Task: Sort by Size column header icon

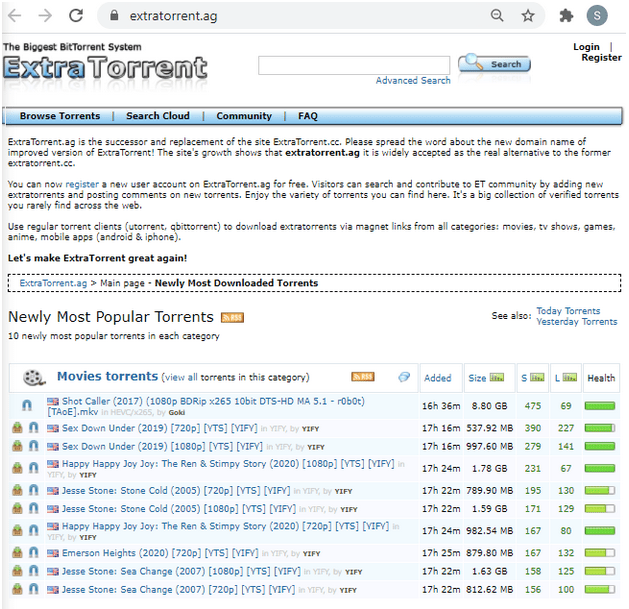Action: pyautogui.click(x=497, y=378)
